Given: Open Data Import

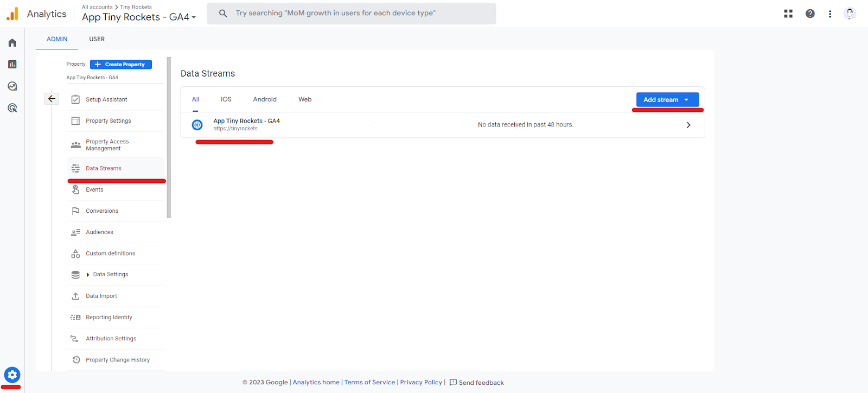Looking at the screenshot, I should click(116, 296).
